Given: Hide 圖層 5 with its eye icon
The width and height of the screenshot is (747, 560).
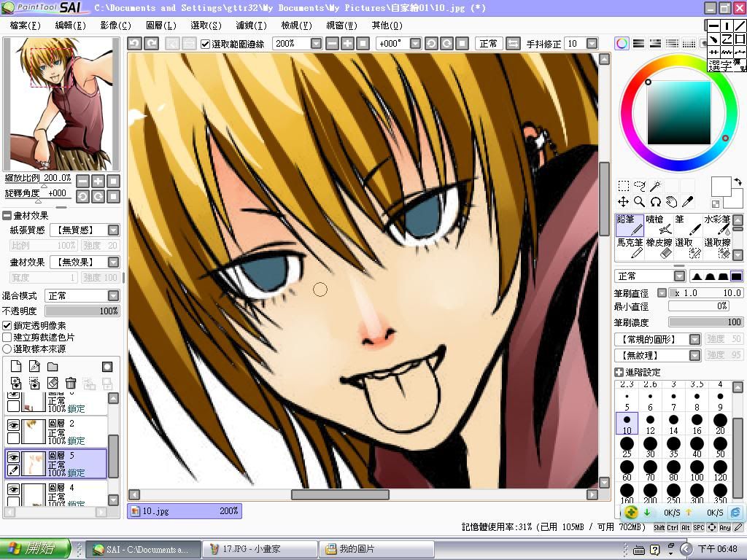Looking at the screenshot, I should tap(13, 457).
